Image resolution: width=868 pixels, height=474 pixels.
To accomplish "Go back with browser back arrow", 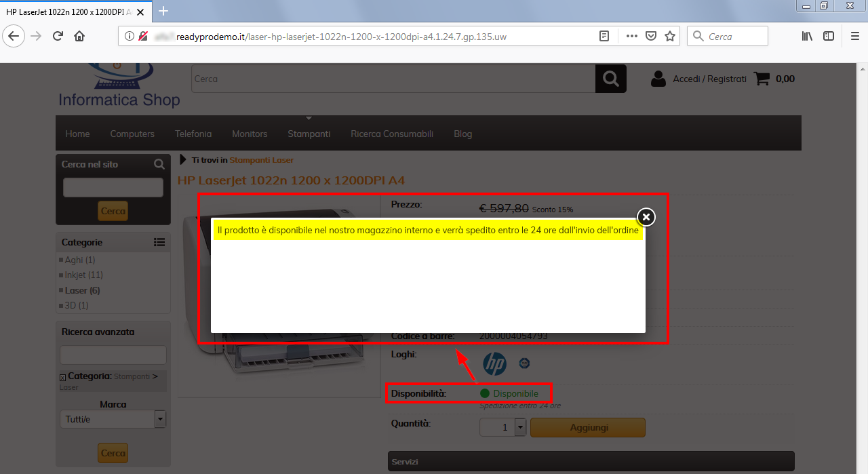I will [x=14, y=37].
